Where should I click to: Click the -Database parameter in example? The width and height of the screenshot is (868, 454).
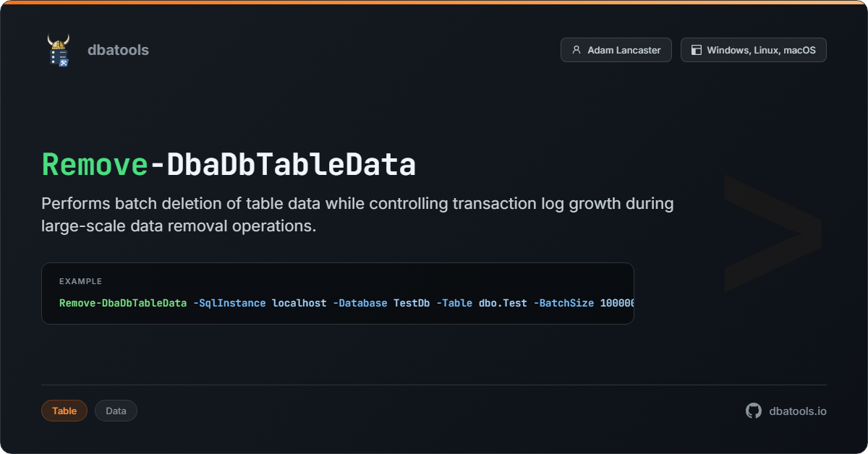[x=360, y=303]
